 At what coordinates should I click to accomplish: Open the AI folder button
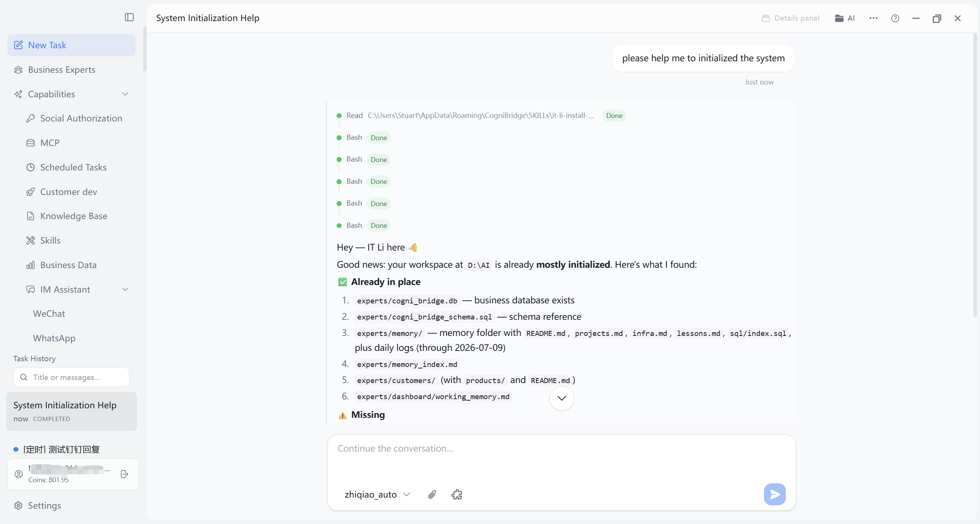[x=845, y=18]
